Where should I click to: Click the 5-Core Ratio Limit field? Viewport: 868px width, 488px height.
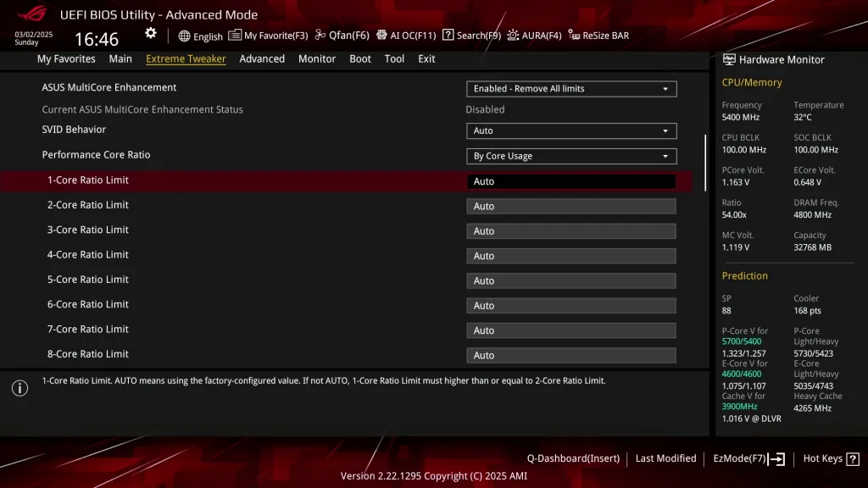coord(571,281)
